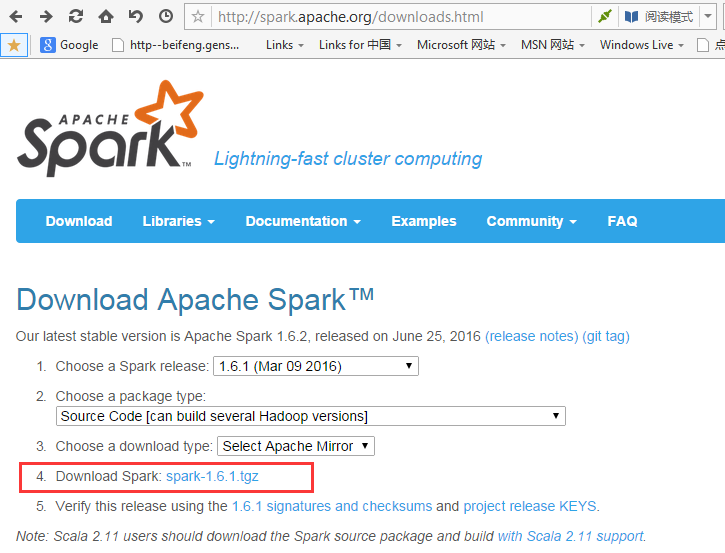Expand Links for 中国 bookmark folder
The image size is (725, 553).
pos(360,45)
